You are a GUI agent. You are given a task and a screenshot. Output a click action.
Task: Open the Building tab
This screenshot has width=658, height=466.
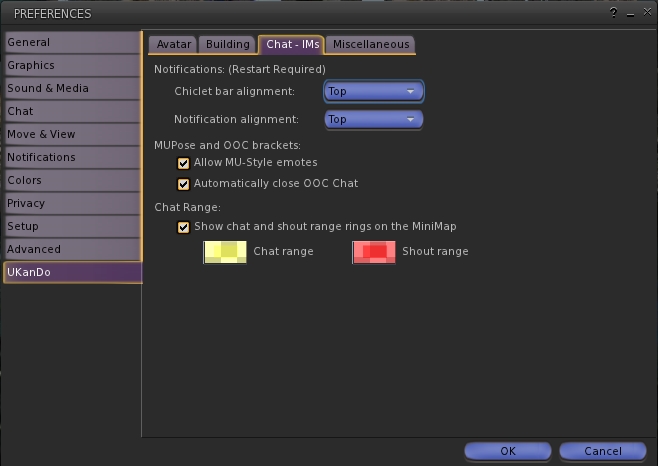point(227,44)
